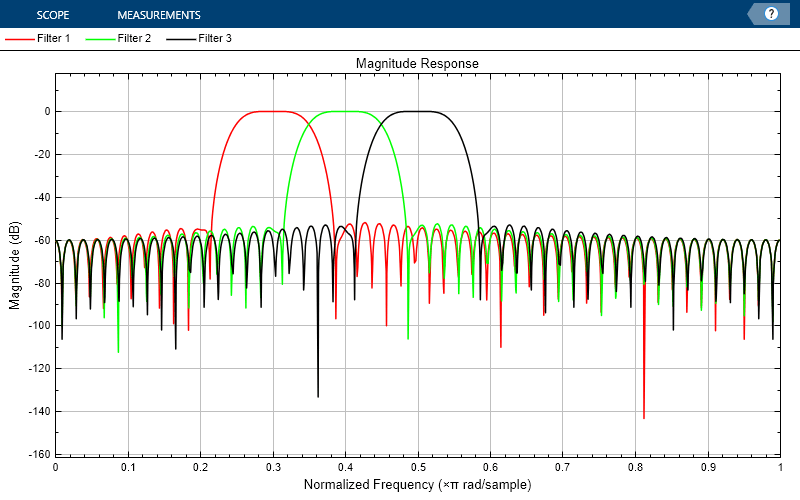This screenshot has width=800, height=500.
Task: Click the Normalized Frequency x-axis label
Action: pyautogui.click(x=417, y=484)
